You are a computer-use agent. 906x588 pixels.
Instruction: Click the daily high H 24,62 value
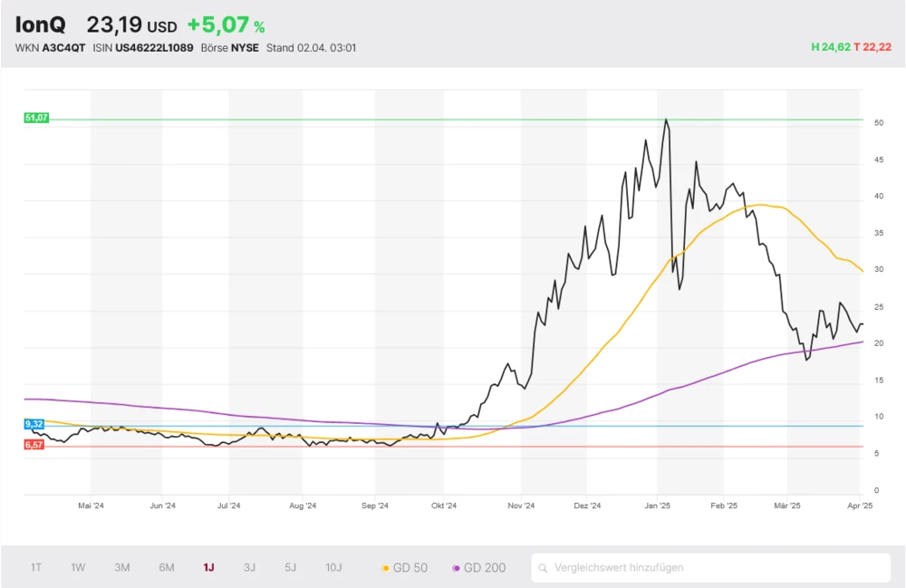point(831,47)
